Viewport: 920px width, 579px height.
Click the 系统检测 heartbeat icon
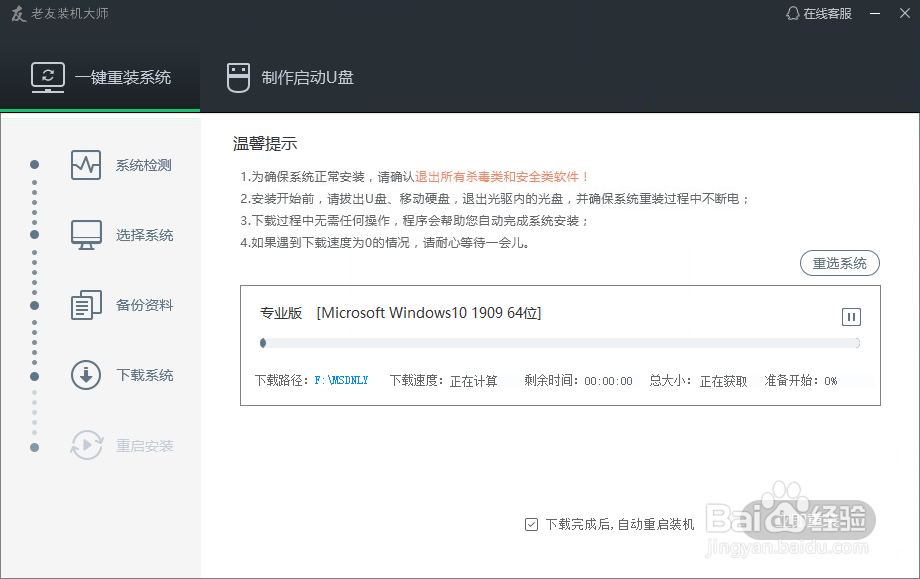coord(86,165)
